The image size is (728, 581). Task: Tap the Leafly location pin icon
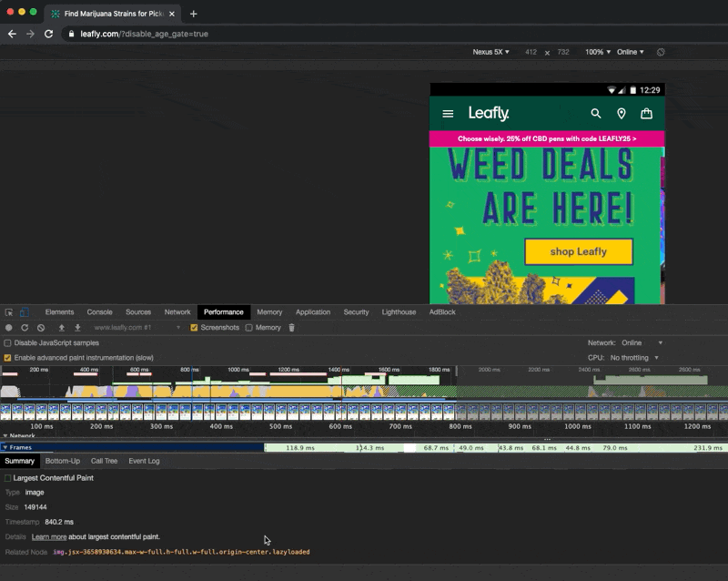(x=622, y=114)
